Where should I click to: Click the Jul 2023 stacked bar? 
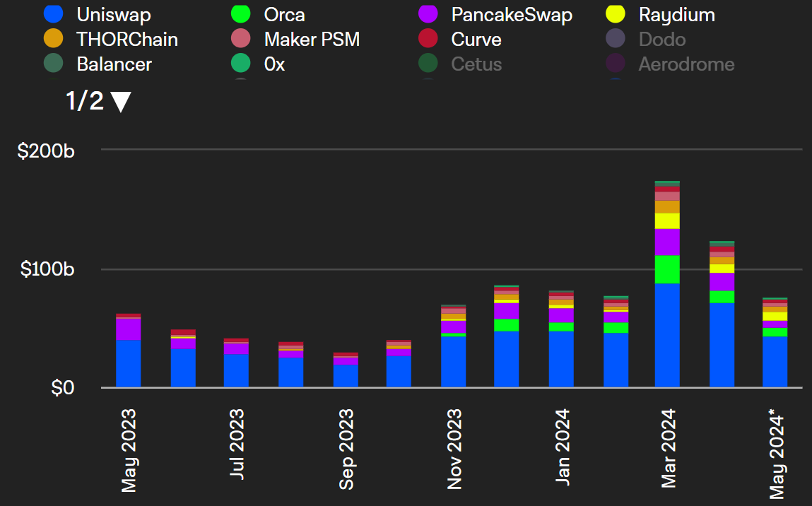pyautogui.click(x=236, y=363)
